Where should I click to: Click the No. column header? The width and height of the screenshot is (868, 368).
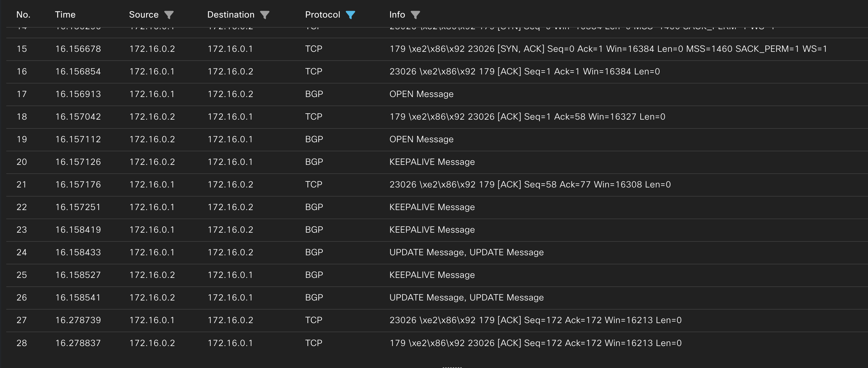click(x=23, y=14)
